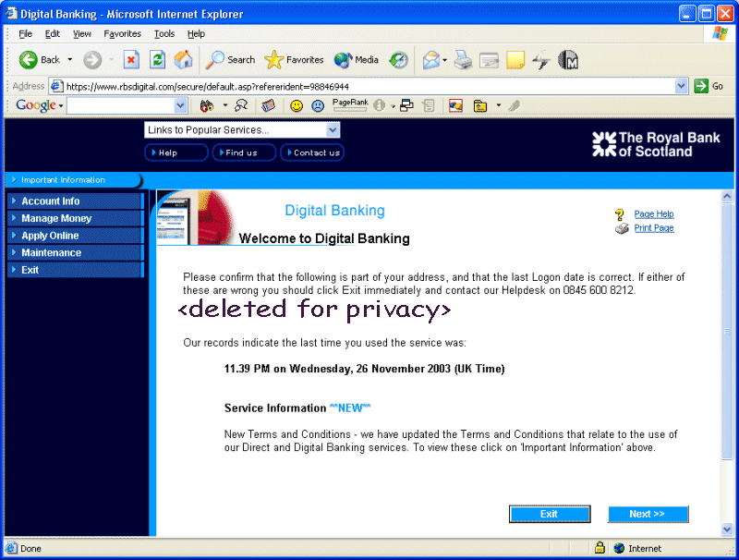
Task: Click the Go button beside address bar
Action: click(x=709, y=86)
